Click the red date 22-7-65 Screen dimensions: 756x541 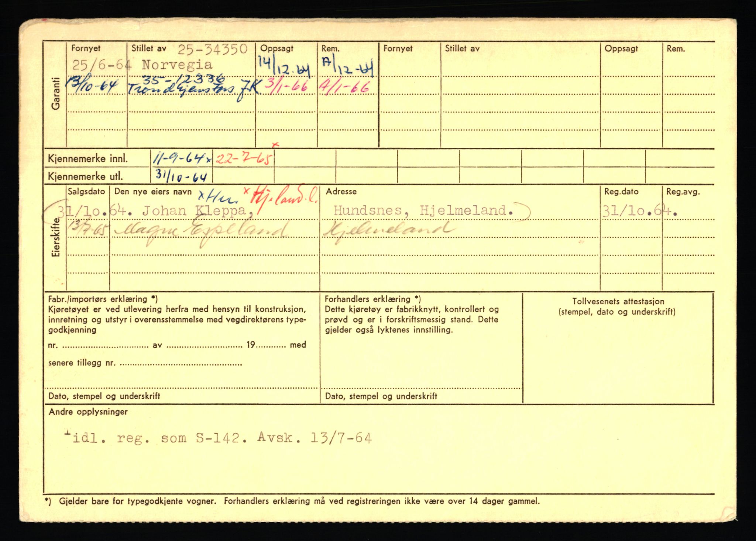244,159
